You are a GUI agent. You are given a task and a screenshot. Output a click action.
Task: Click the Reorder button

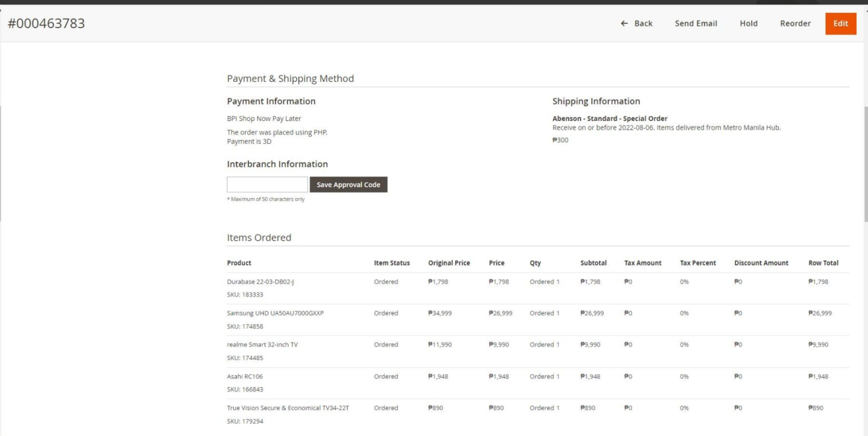coord(795,23)
